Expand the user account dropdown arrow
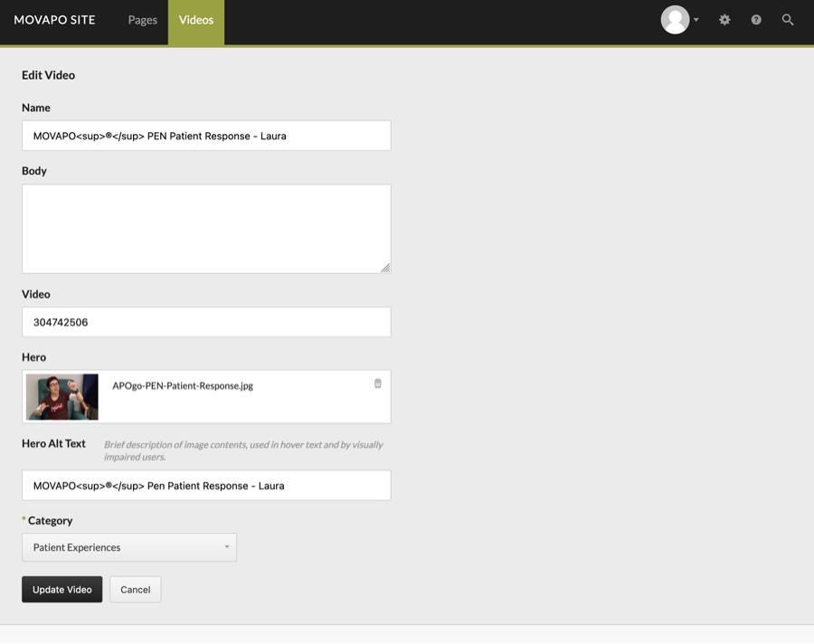Screen dimensions: 814x644 click(696, 20)
